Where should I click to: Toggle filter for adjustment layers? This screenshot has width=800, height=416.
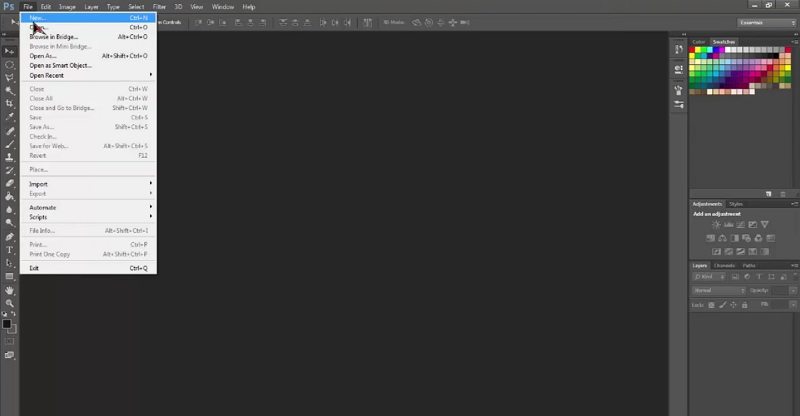pyautogui.click(x=747, y=277)
